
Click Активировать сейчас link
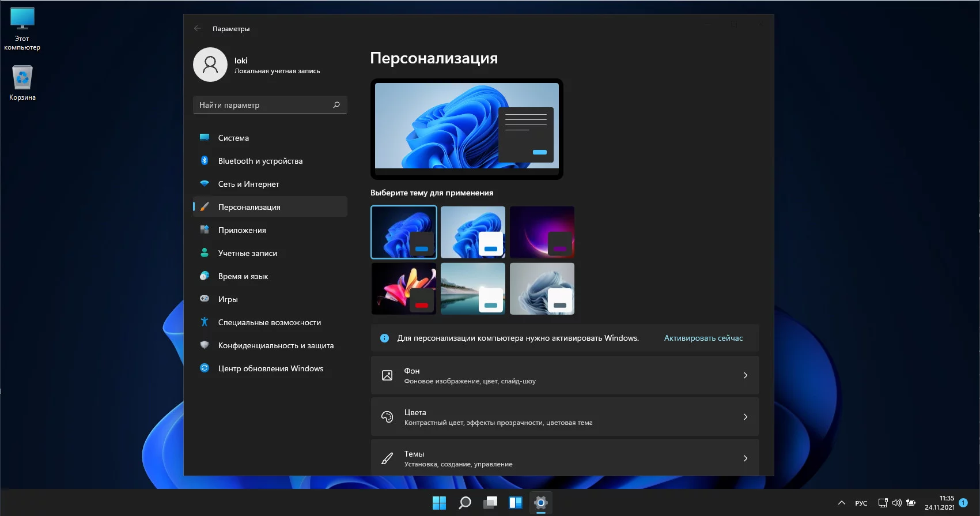(703, 338)
